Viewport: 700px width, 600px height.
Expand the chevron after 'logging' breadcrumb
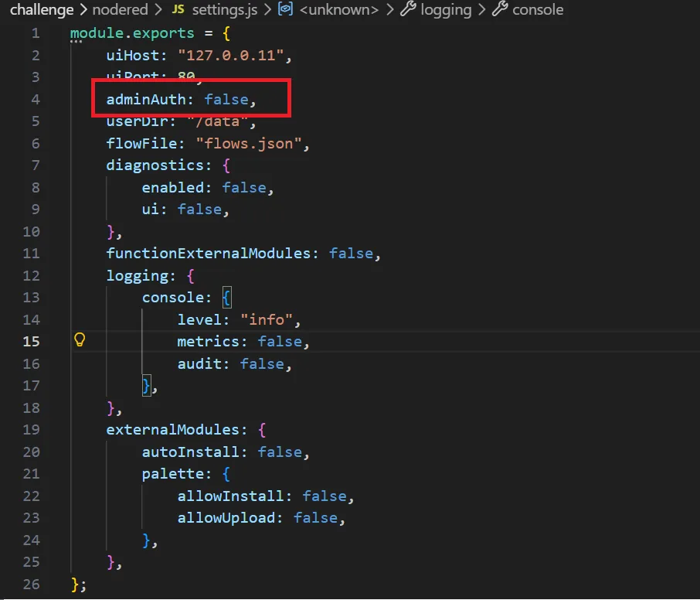coord(481,9)
